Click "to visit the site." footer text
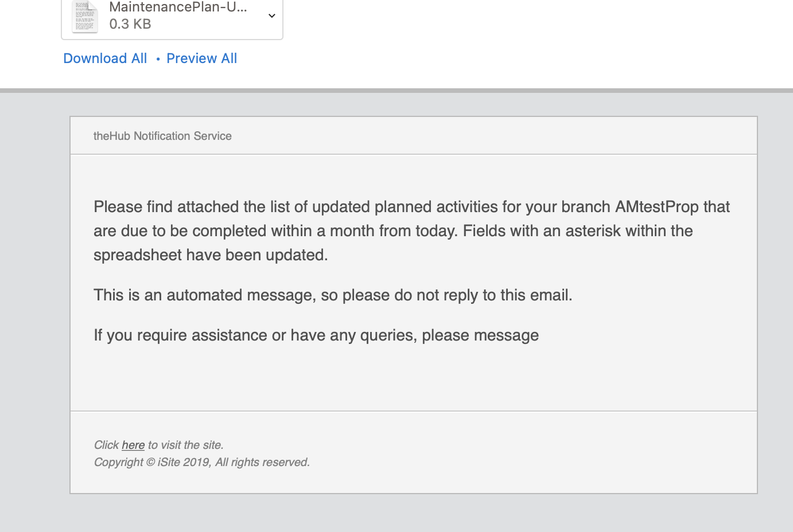The height and width of the screenshot is (532, 793). pyautogui.click(x=185, y=445)
